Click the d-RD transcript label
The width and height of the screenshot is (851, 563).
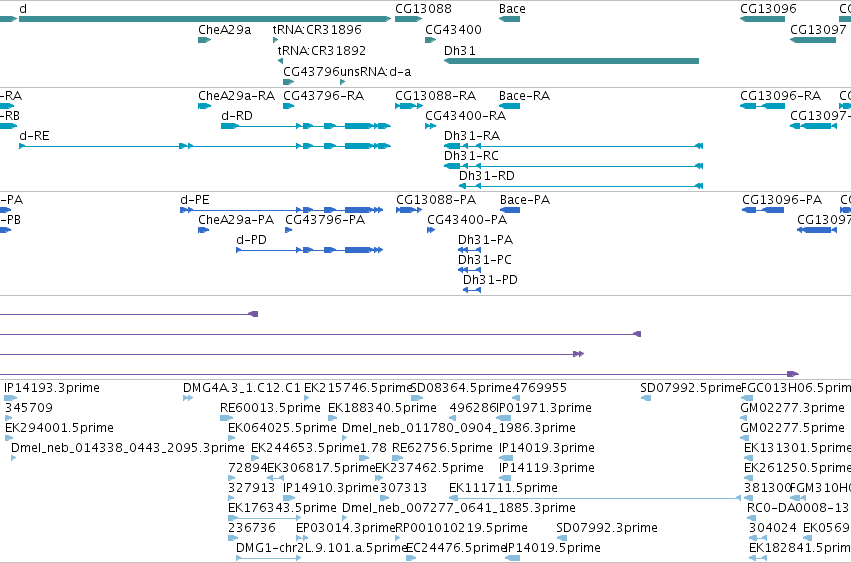click(x=237, y=116)
